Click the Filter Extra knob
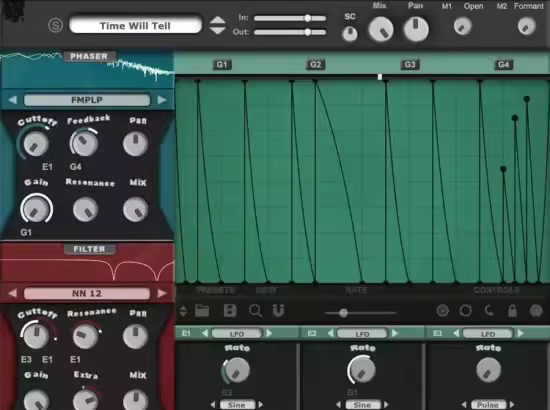This screenshot has height=410, width=550. pos(86,399)
